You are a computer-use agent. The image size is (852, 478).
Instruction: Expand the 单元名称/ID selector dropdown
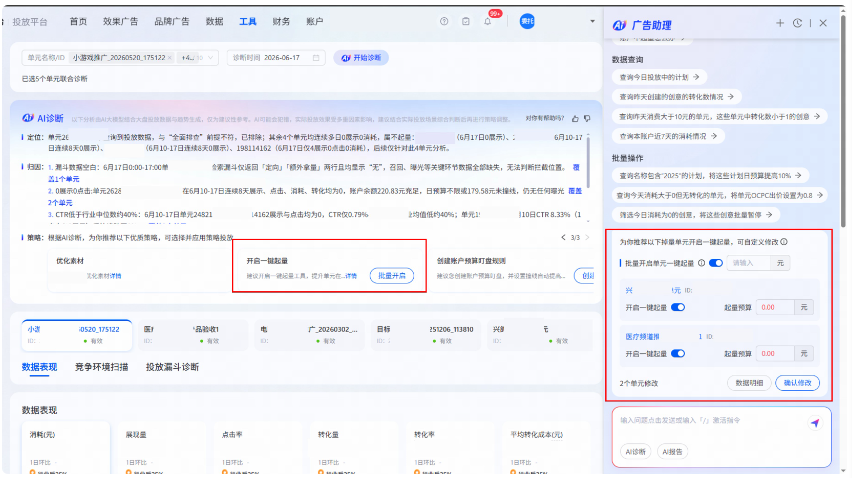click(210, 58)
